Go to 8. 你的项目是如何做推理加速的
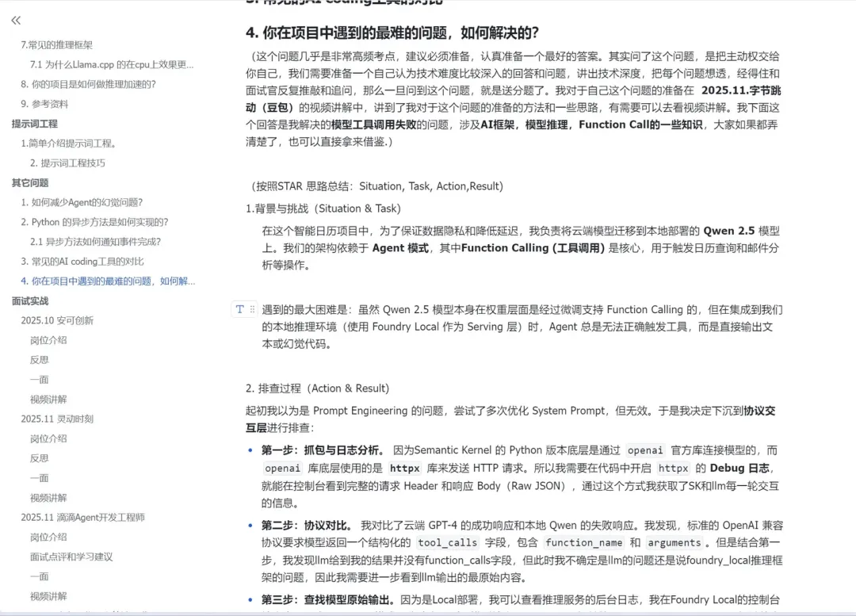The width and height of the screenshot is (856, 616). (89, 84)
